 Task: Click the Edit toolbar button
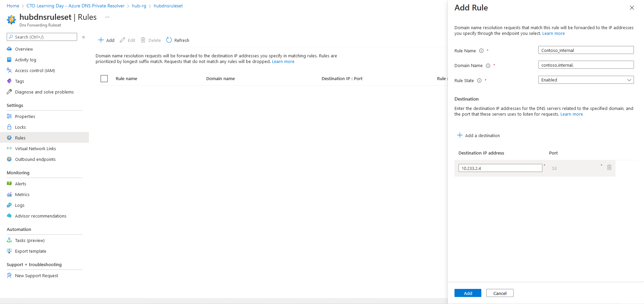point(127,40)
